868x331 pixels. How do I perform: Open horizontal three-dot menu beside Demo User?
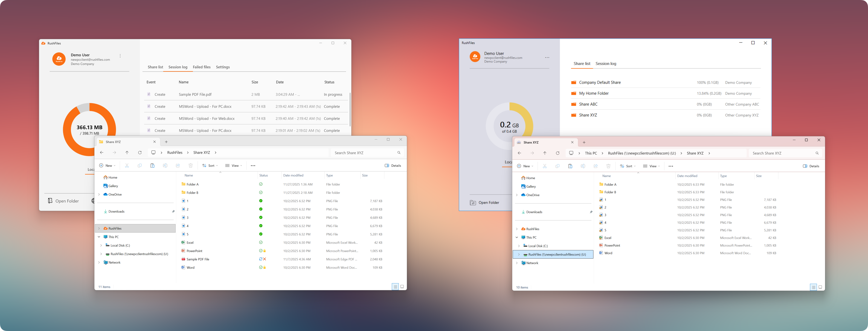tap(547, 58)
